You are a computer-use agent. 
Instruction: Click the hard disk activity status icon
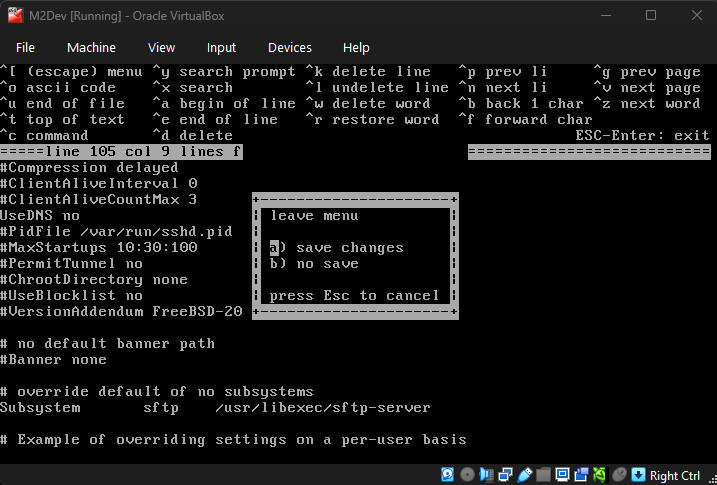(449, 474)
